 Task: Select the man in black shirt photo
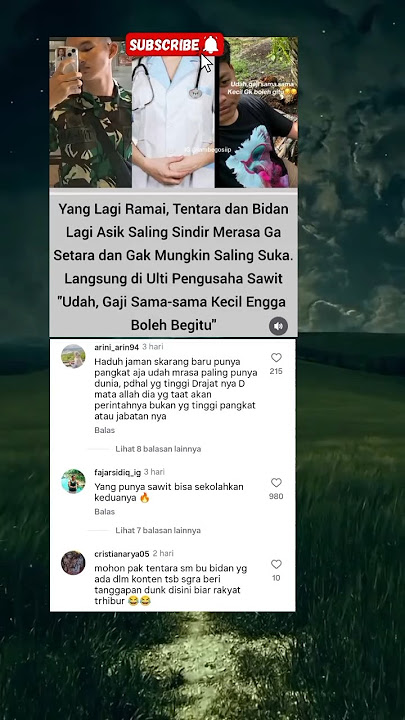(x=256, y=112)
